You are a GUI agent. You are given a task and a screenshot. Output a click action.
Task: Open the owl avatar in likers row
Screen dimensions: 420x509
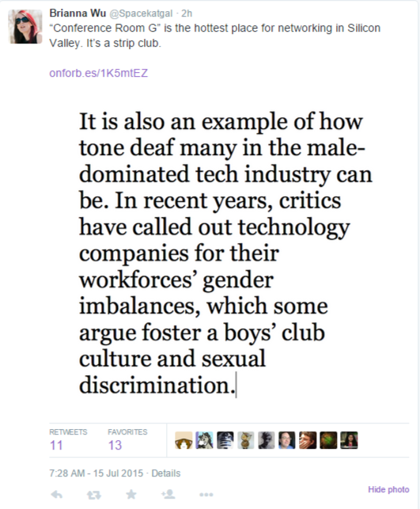(x=245, y=440)
